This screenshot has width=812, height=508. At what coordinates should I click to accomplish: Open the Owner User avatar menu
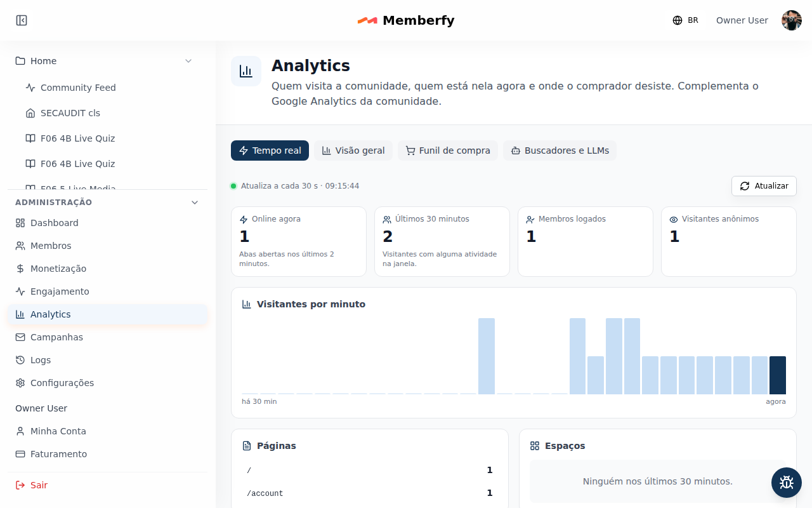point(792,20)
